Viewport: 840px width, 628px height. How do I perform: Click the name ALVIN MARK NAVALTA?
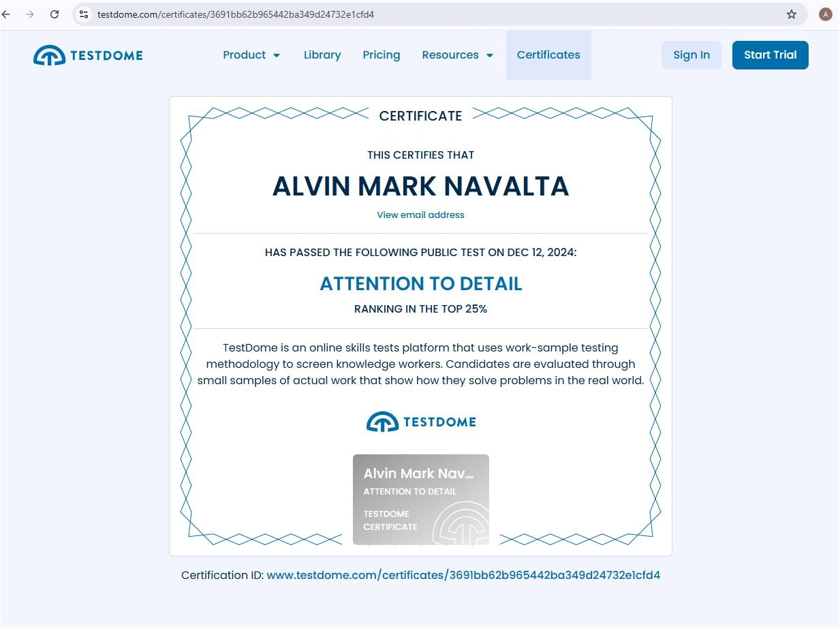coord(421,187)
